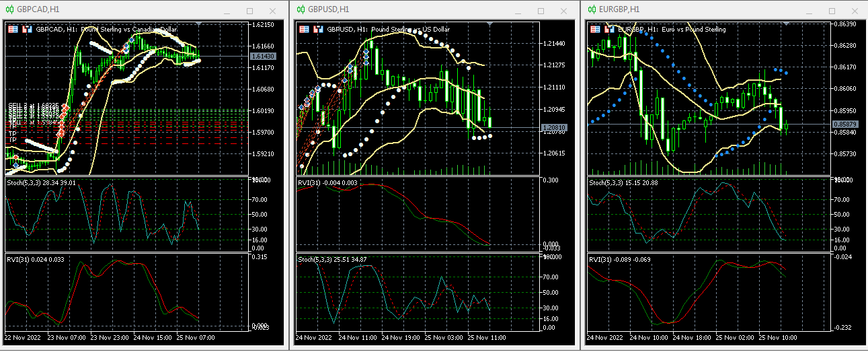Click the 24 Nov 18:00 label on EURGBP time axis

click(692, 337)
